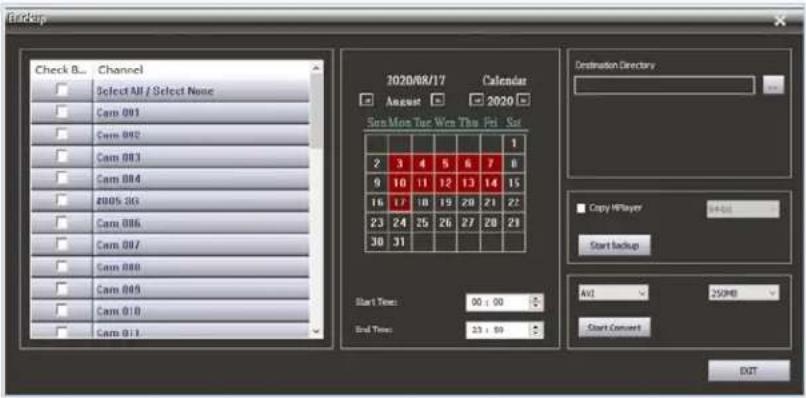Select August 14 on the calendar
The width and height of the screenshot is (806, 398).
[x=490, y=183]
